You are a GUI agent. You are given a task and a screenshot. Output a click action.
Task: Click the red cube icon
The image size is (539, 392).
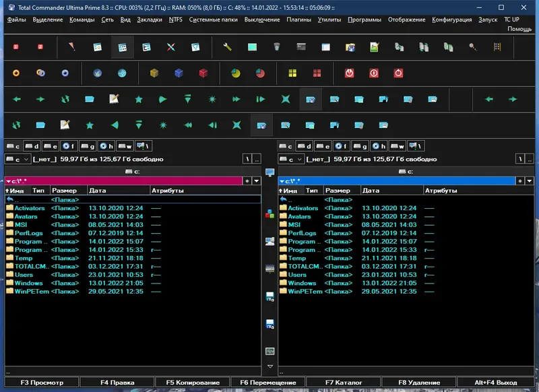click(203, 73)
